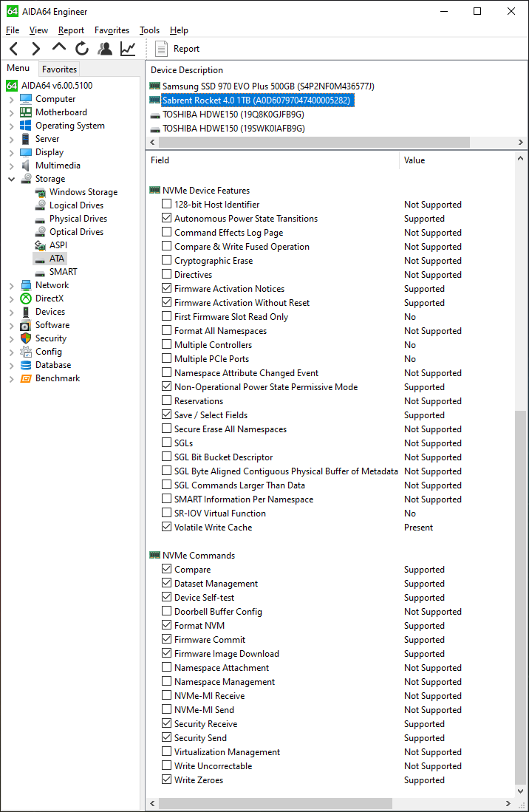The image size is (529, 812).
Task: Expand the Display tree node
Action: click(x=11, y=152)
